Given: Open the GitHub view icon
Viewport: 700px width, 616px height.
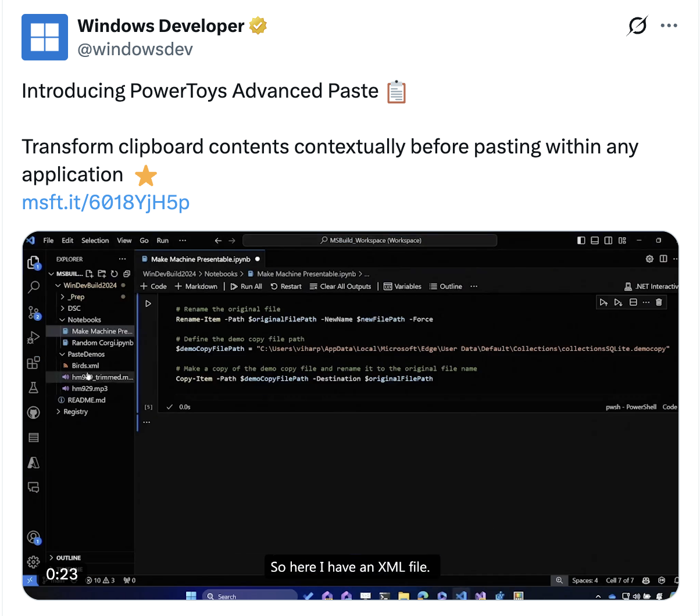Looking at the screenshot, I should point(34,413).
